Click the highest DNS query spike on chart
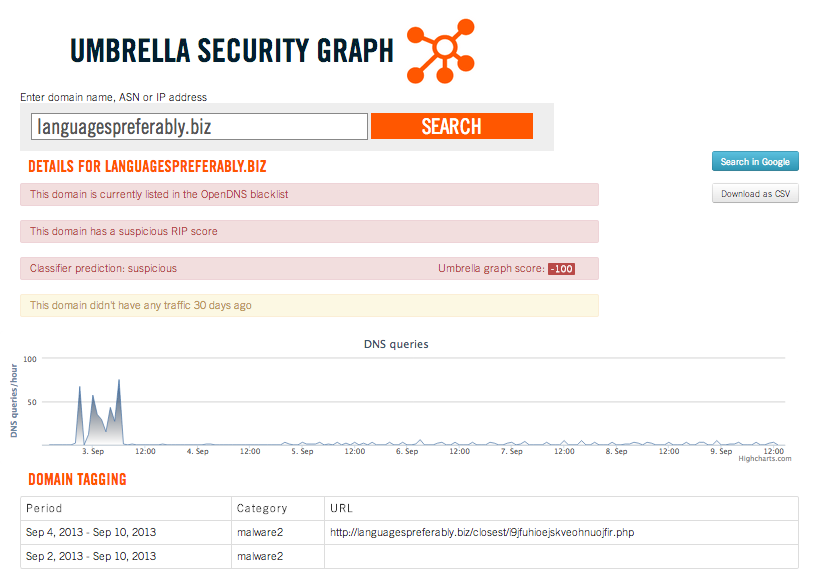Image resolution: width=818 pixels, height=575 pixels. click(119, 380)
